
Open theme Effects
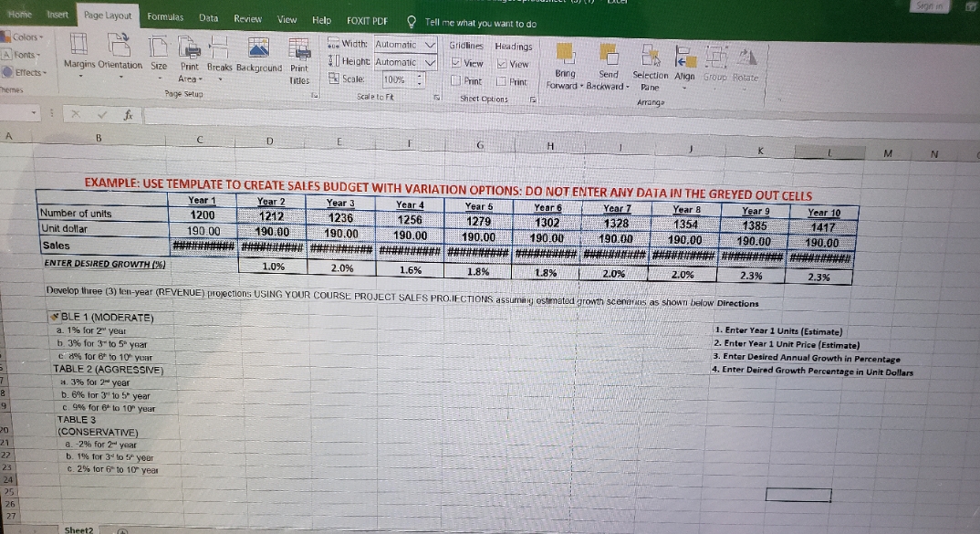(x=24, y=72)
